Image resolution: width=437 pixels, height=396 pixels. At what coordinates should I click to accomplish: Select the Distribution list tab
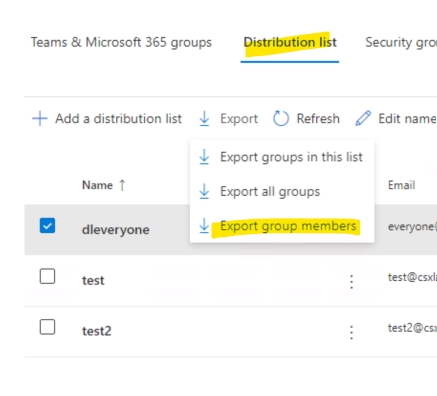coord(290,42)
